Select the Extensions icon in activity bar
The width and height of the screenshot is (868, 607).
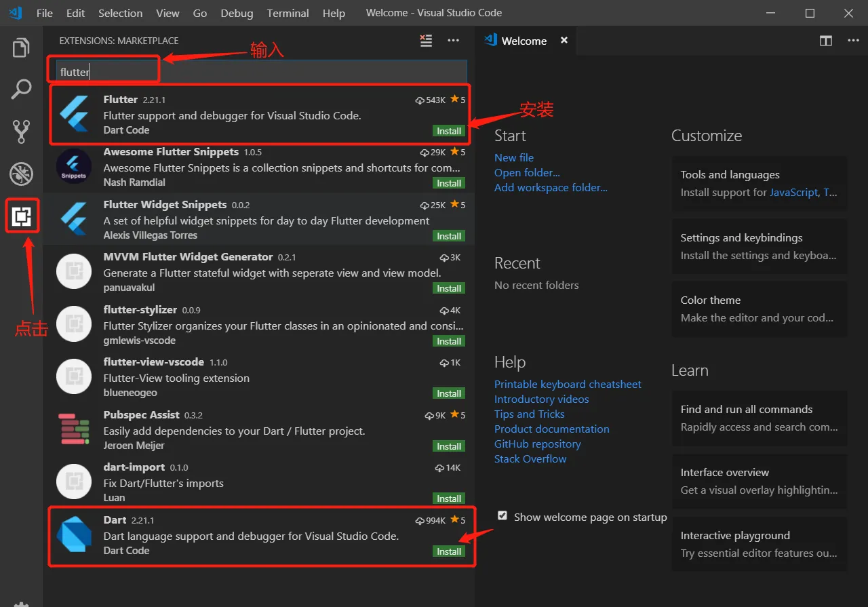(22, 216)
